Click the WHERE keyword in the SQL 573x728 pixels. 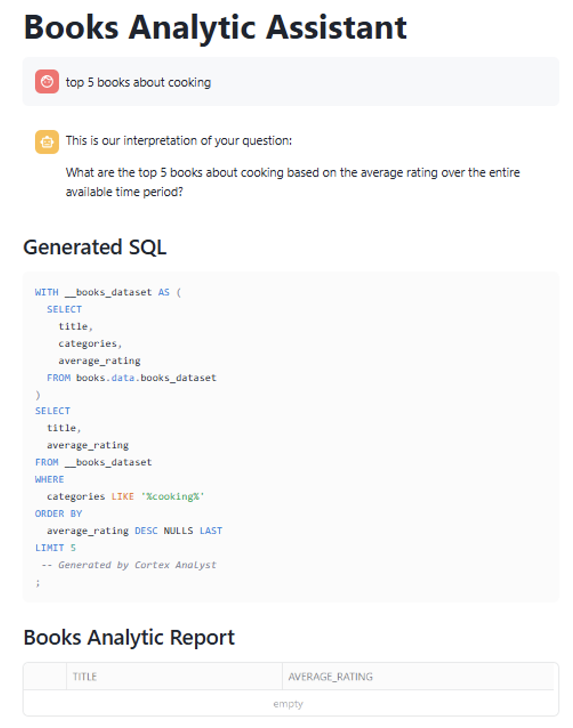click(x=49, y=479)
